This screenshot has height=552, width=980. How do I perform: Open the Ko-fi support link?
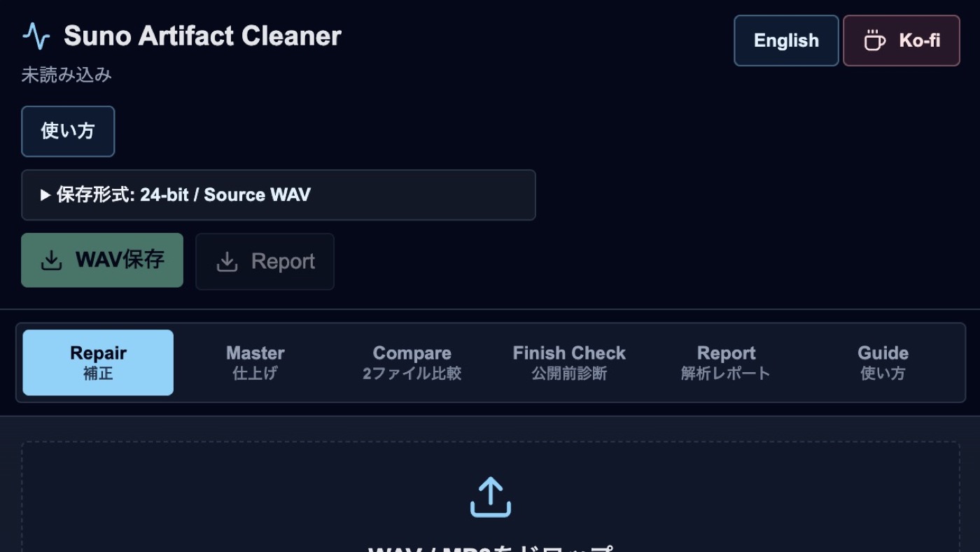click(902, 41)
